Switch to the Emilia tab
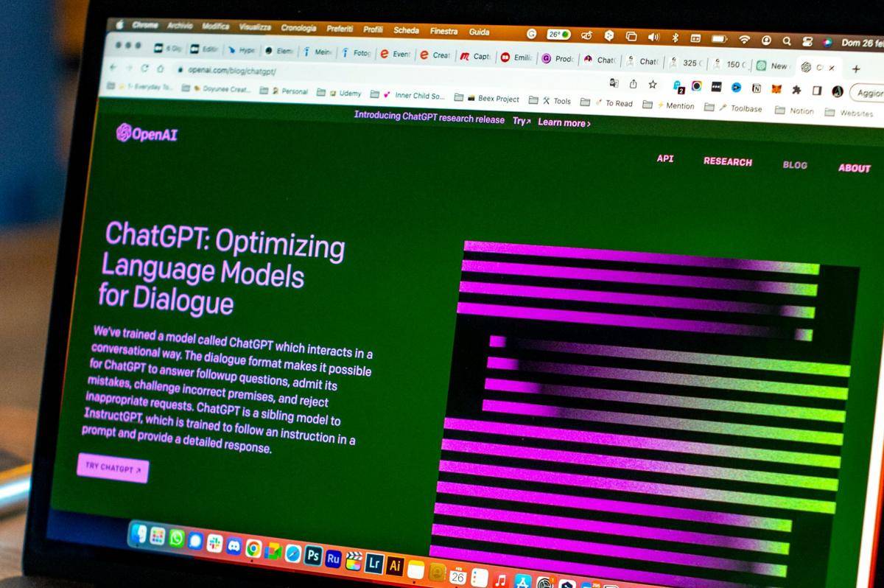This screenshot has width=884, height=588. (516, 57)
